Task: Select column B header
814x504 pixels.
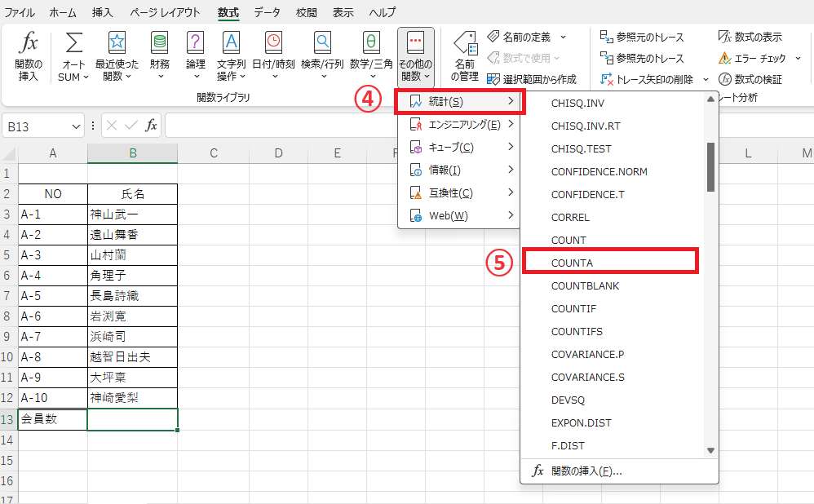Action: pos(132,153)
